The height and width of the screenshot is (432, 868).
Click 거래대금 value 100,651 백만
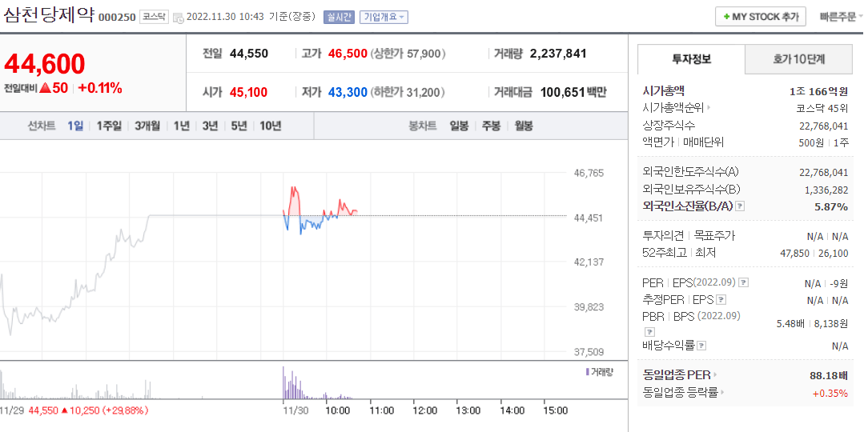573,92
